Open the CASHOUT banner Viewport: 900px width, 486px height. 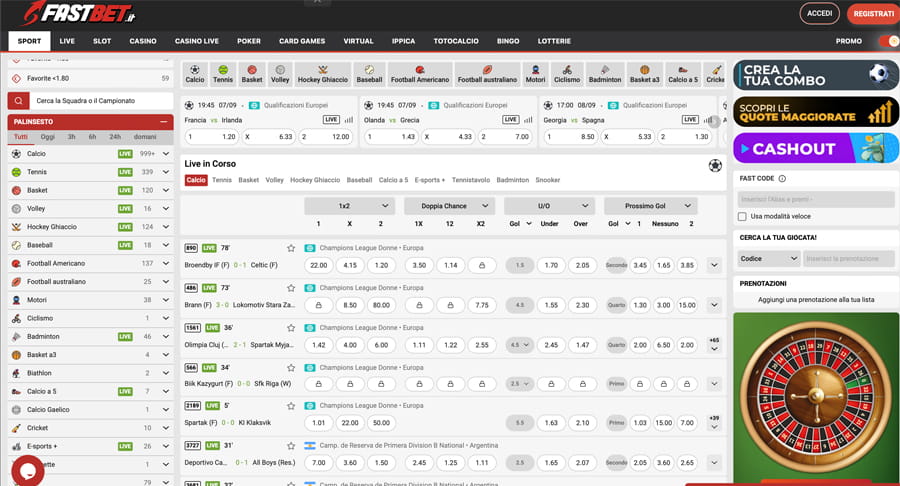(816, 149)
